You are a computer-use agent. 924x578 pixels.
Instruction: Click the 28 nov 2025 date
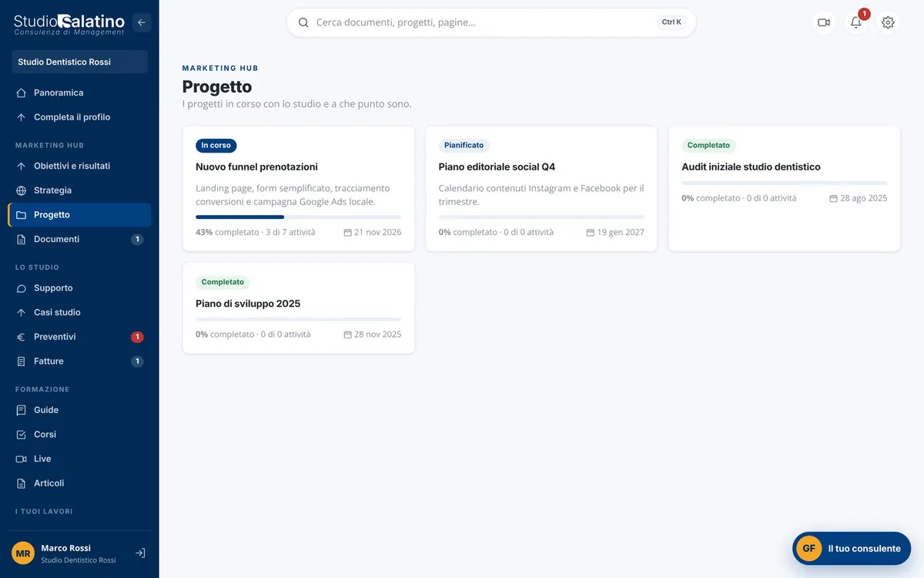click(378, 334)
